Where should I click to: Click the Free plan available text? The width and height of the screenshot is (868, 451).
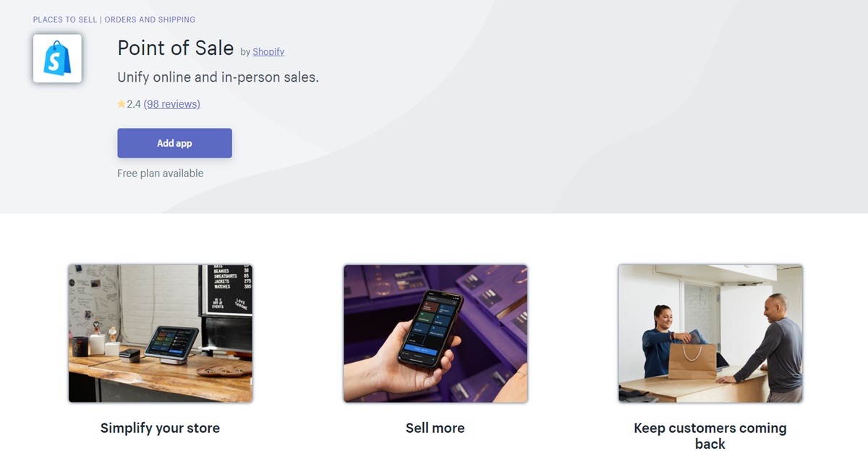pos(161,173)
